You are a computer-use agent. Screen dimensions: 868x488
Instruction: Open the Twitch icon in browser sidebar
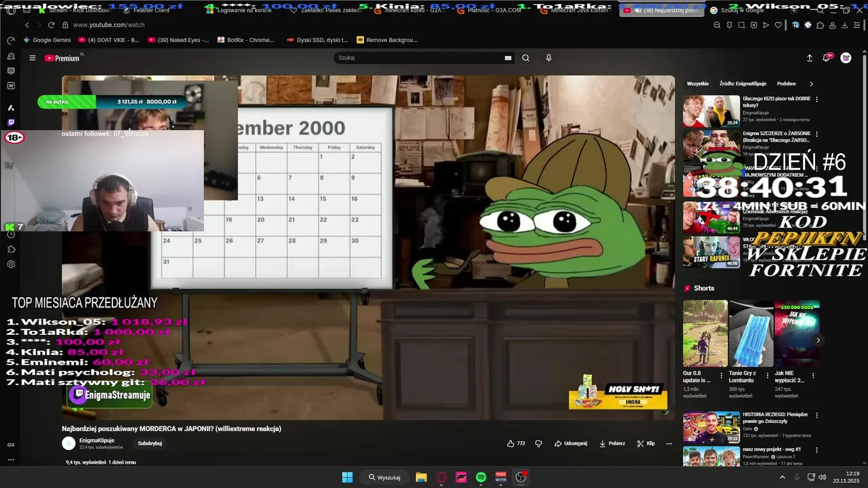[11, 123]
